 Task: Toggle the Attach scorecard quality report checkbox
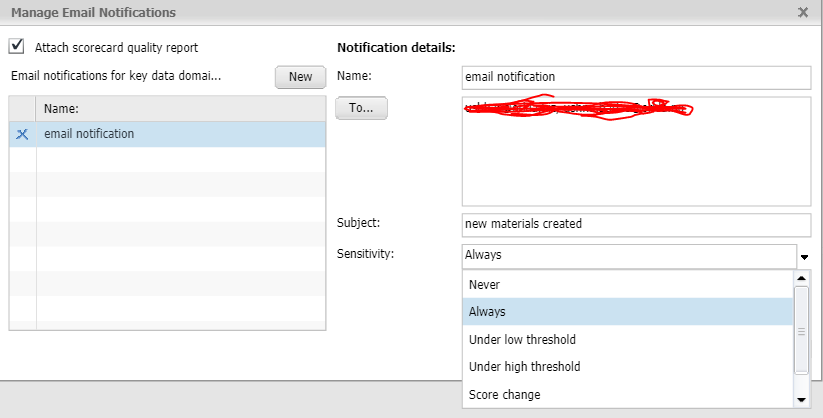pyautogui.click(x=16, y=46)
